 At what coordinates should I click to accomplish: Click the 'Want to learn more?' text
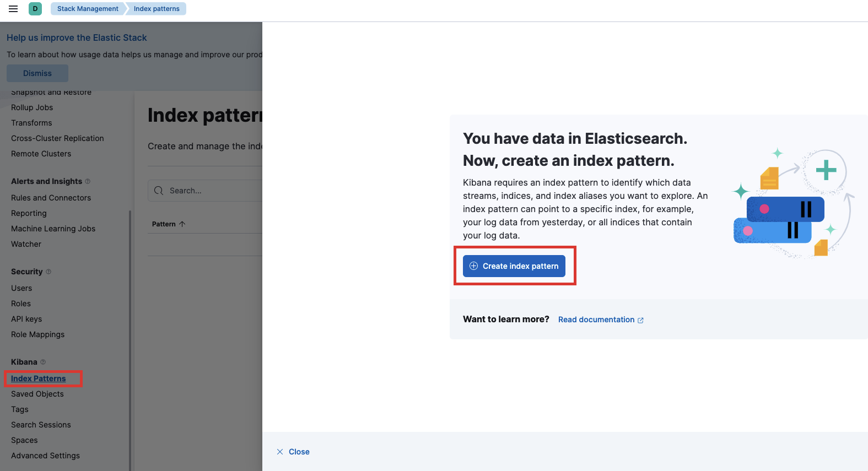(x=506, y=319)
